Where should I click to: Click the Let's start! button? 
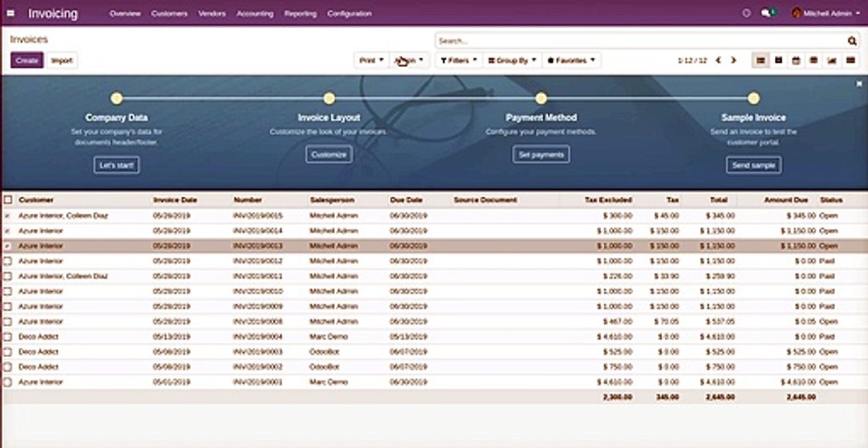tap(116, 165)
